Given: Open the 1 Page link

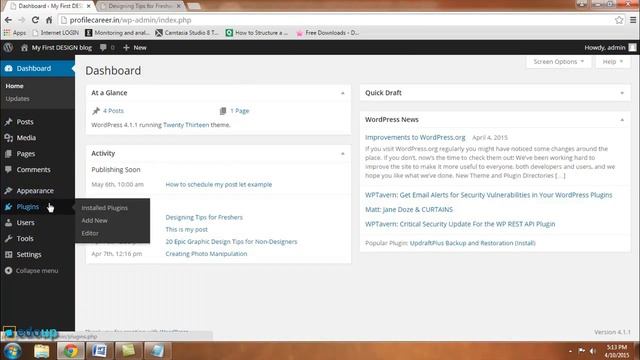Looking at the screenshot, I should (240, 111).
